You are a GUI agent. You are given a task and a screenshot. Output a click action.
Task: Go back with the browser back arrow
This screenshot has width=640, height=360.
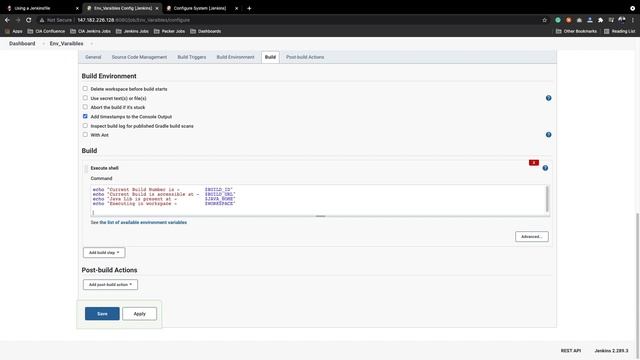coord(7,20)
